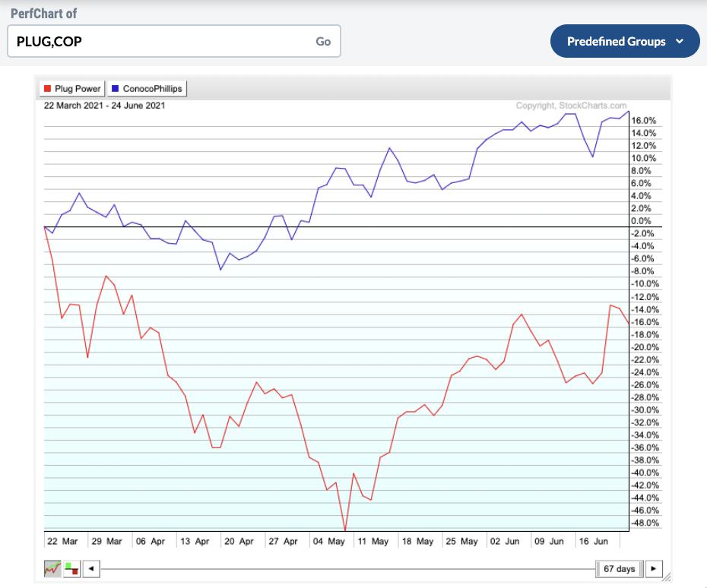The image size is (707, 588).
Task: Click the Plug Power low point in May
Action: coord(345,530)
